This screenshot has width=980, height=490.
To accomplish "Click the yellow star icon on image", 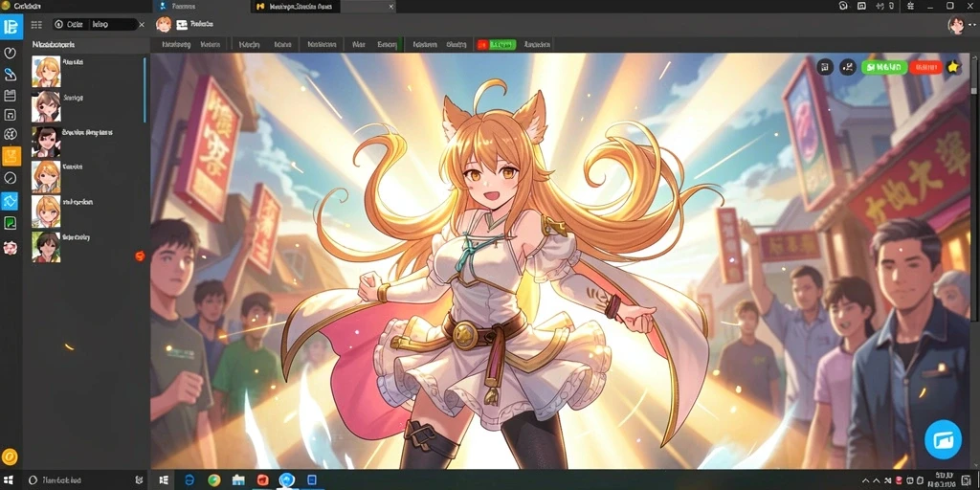I will tap(952, 67).
